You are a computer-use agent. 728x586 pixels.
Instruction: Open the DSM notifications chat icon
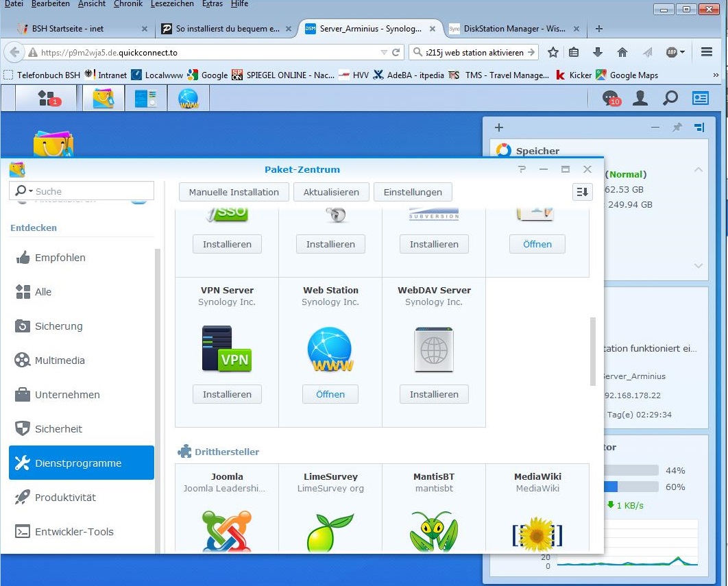(x=610, y=99)
